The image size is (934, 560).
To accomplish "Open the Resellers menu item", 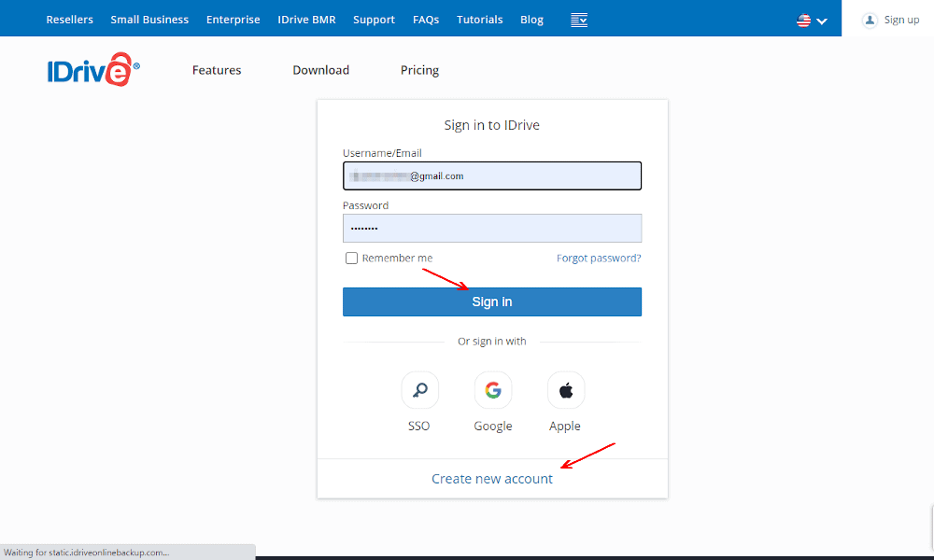I will click(70, 20).
